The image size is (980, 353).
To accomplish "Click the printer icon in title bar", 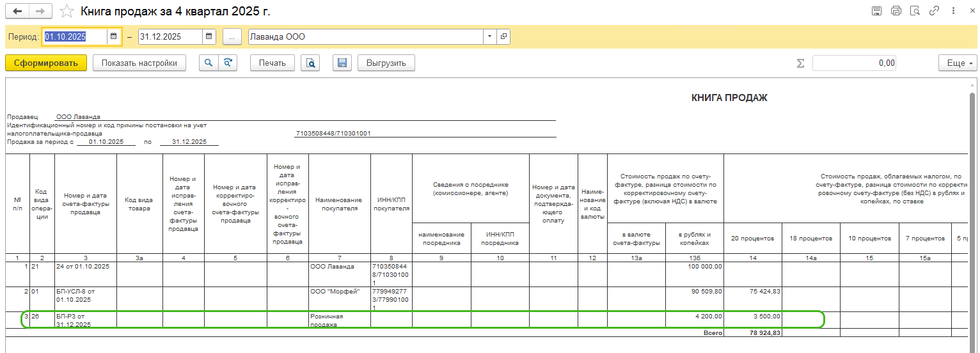I will click(x=896, y=11).
